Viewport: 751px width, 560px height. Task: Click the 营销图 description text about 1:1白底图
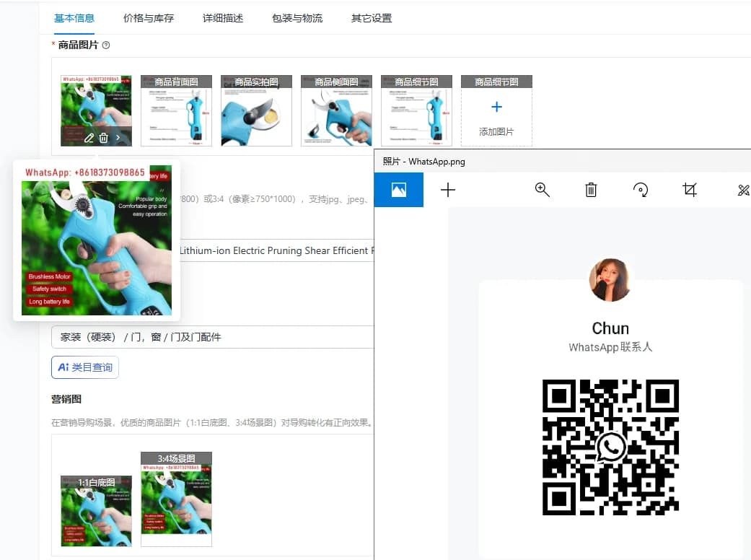point(212,422)
